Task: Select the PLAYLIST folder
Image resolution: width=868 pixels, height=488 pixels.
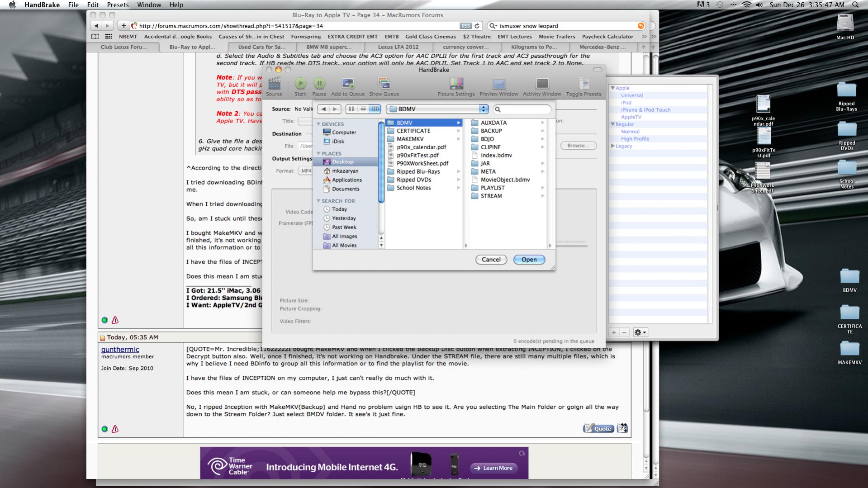Action: click(508, 188)
